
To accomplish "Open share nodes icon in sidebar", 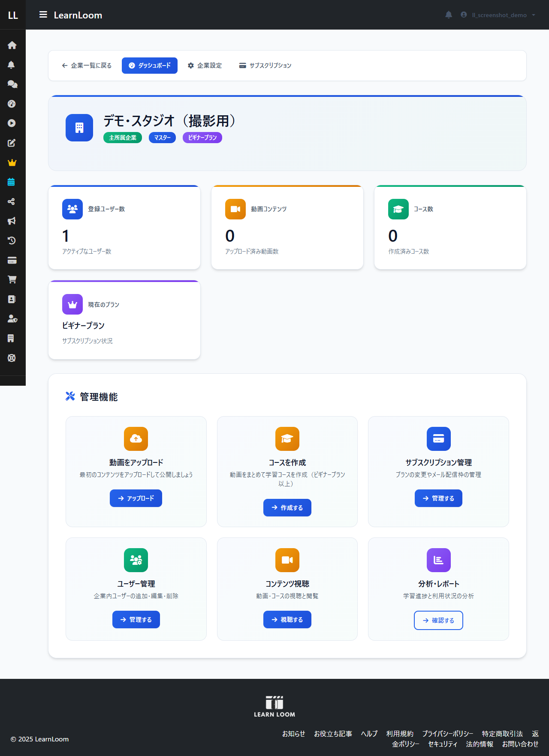I will click(x=12, y=201).
